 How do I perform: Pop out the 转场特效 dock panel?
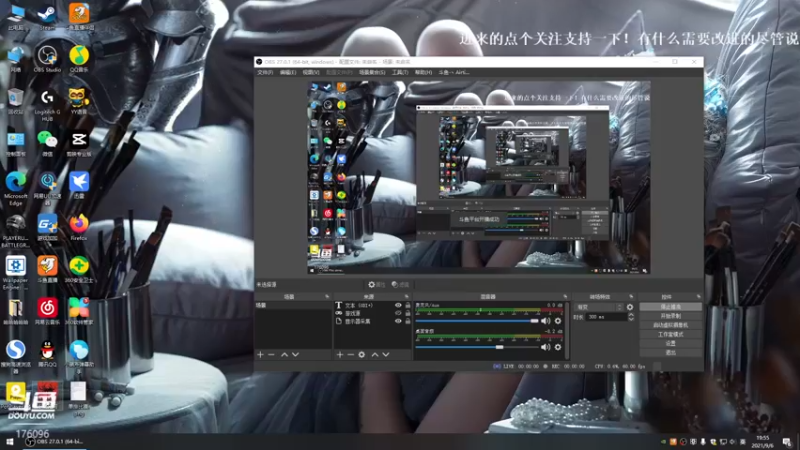pos(631,296)
